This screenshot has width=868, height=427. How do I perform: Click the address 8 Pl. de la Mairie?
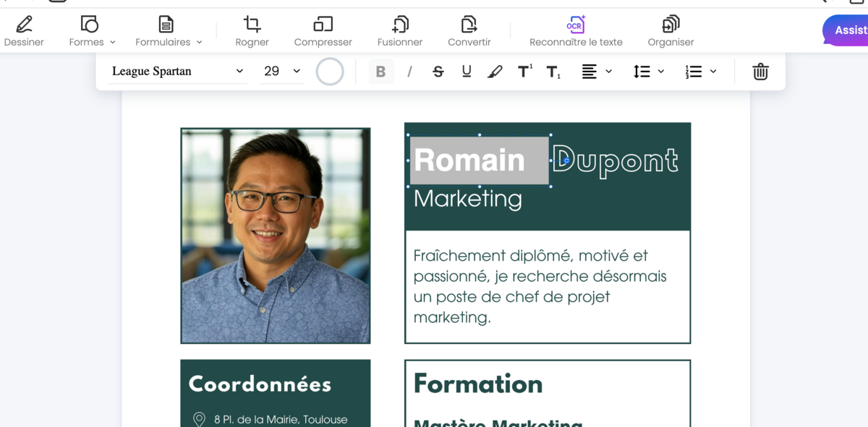point(281,419)
